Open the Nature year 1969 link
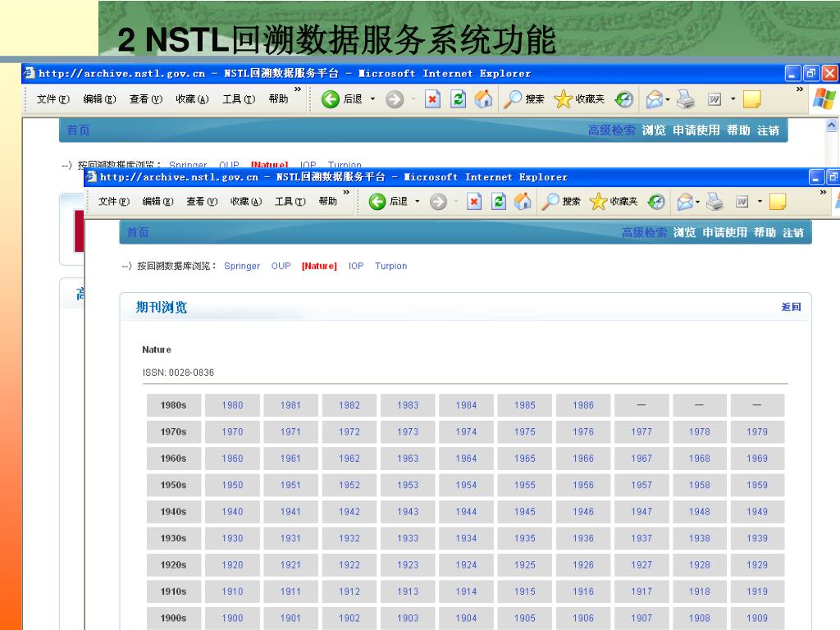 [757, 459]
